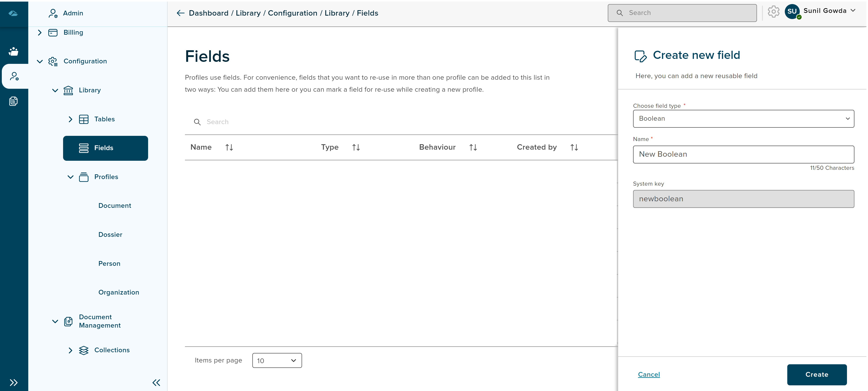868x391 pixels.
Task: Collapse sidebar with double left chevrons
Action: coord(156,382)
